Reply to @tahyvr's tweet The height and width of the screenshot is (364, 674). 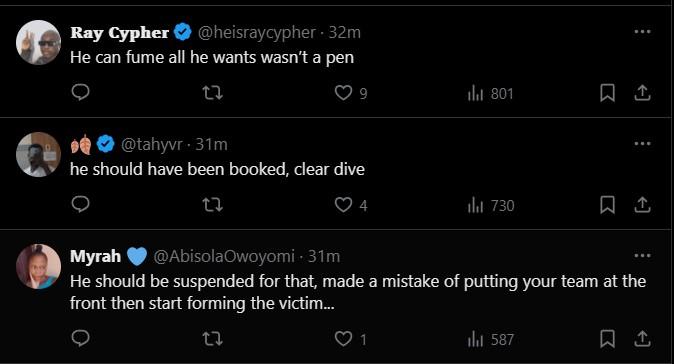pyautogui.click(x=80, y=204)
